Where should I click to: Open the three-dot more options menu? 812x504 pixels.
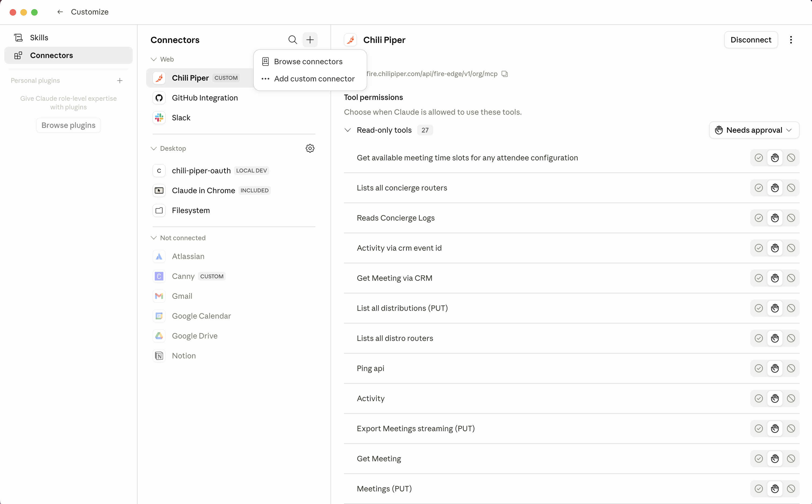click(x=791, y=40)
